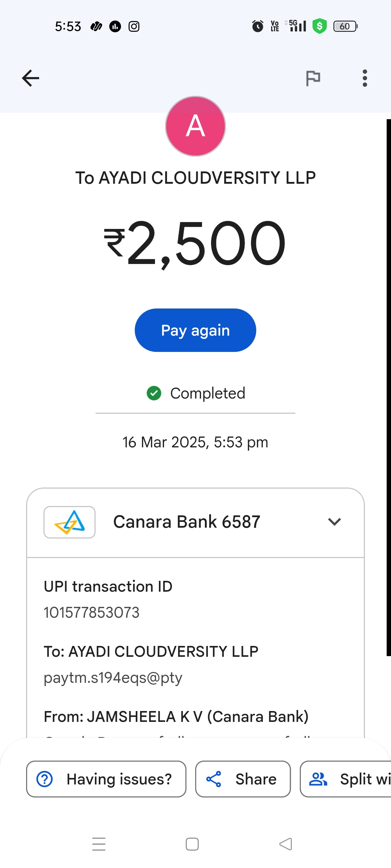
Task: Tap the Android back triangle button
Action: (286, 844)
